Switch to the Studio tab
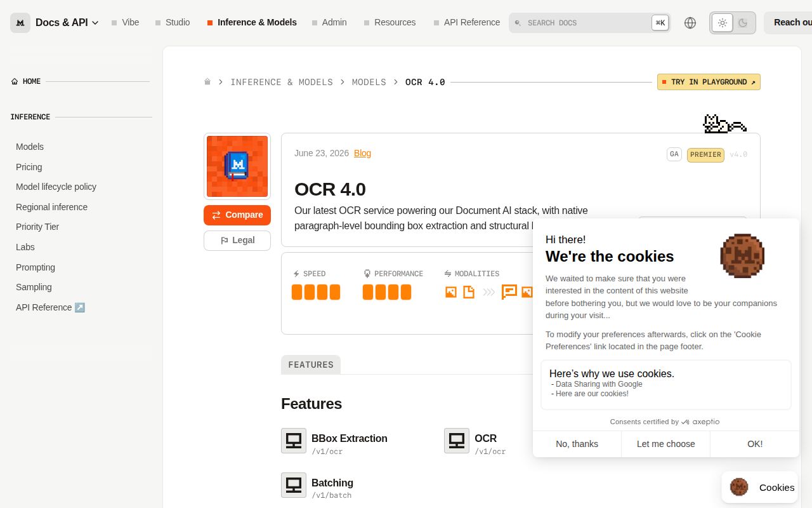This screenshot has width=812, height=508. click(x=173, y=22)
